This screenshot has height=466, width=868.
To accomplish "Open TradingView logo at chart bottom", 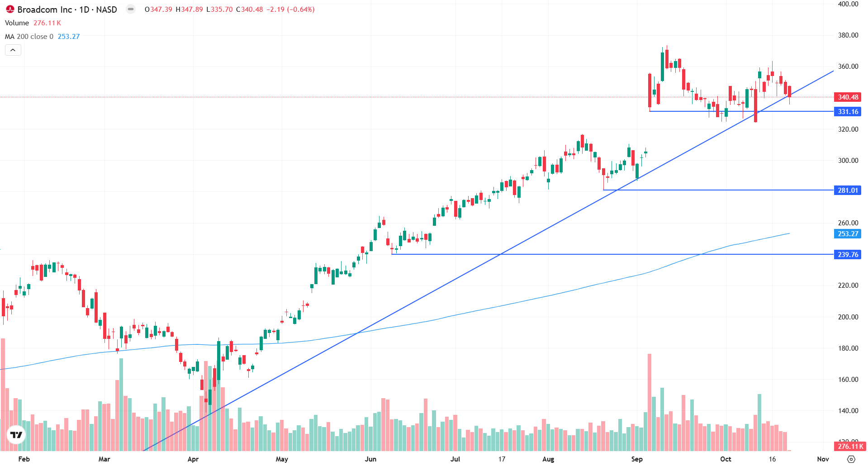I will coord(17,435).
